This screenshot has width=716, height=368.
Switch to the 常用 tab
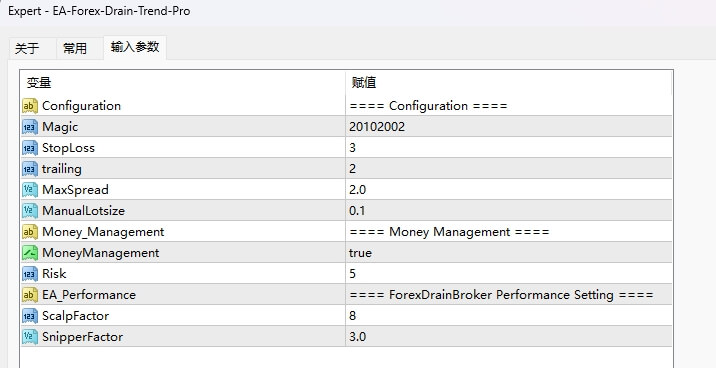click(x=79, y=48)
